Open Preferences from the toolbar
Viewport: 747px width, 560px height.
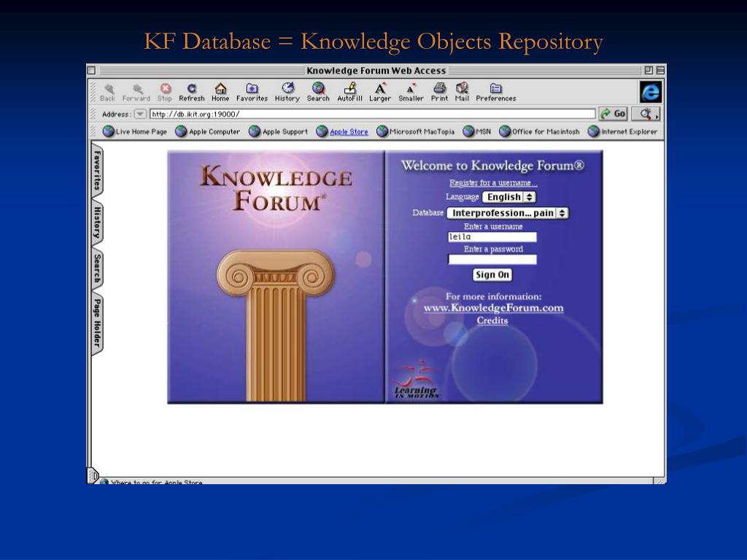pyautogui.click(x=496, y=93)
